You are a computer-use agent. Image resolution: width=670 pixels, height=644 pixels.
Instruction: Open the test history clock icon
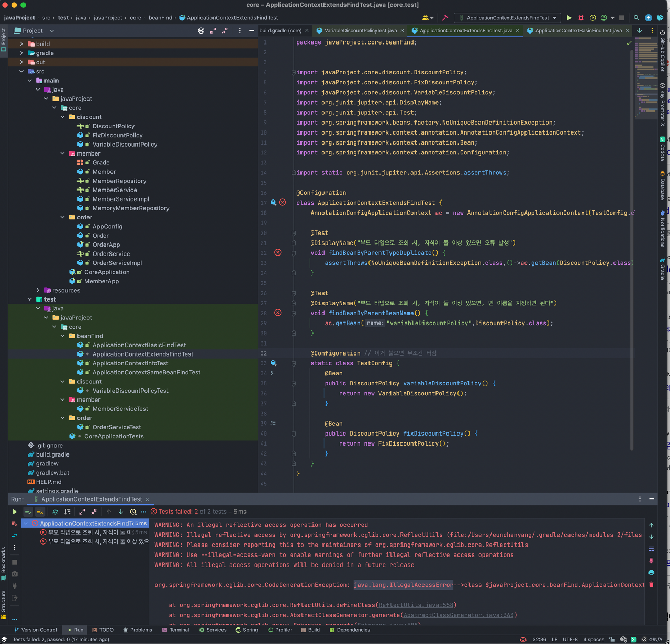coord(133,512)
